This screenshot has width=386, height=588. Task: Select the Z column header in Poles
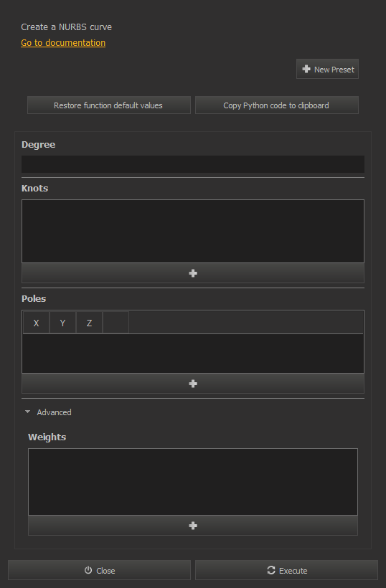89,323
